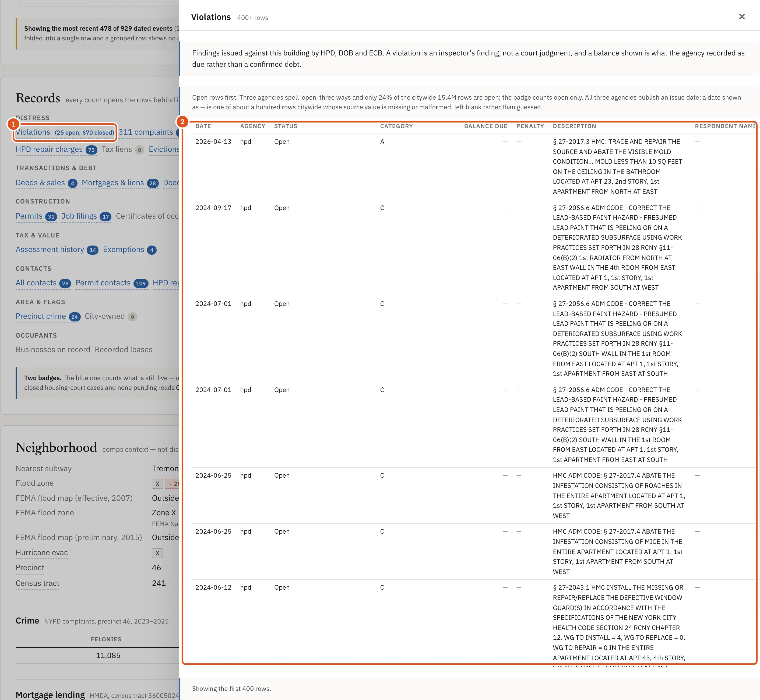Select the 2026-04-13 mold violation row
760x700 pixels.
pyautogui.click(x=473, y=167)
